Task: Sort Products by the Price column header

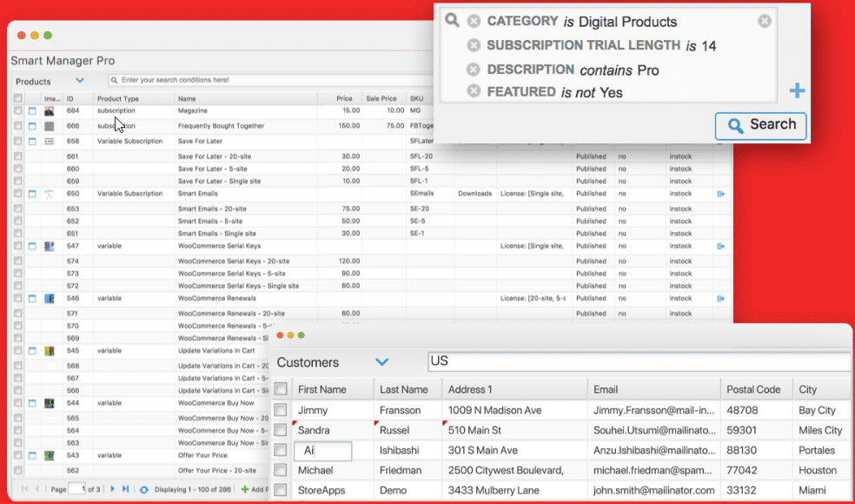Action: [344, 99]
